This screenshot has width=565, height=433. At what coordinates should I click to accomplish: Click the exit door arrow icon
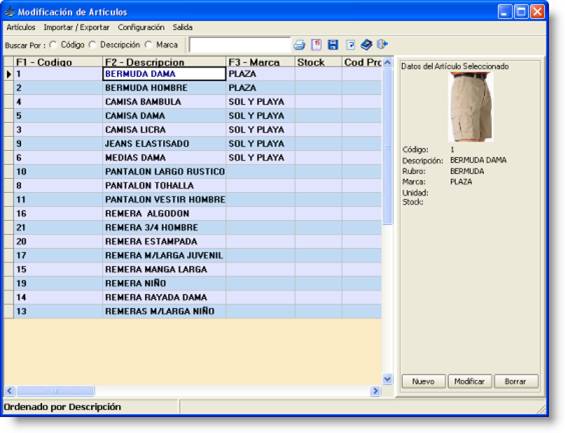coord(382,44)
